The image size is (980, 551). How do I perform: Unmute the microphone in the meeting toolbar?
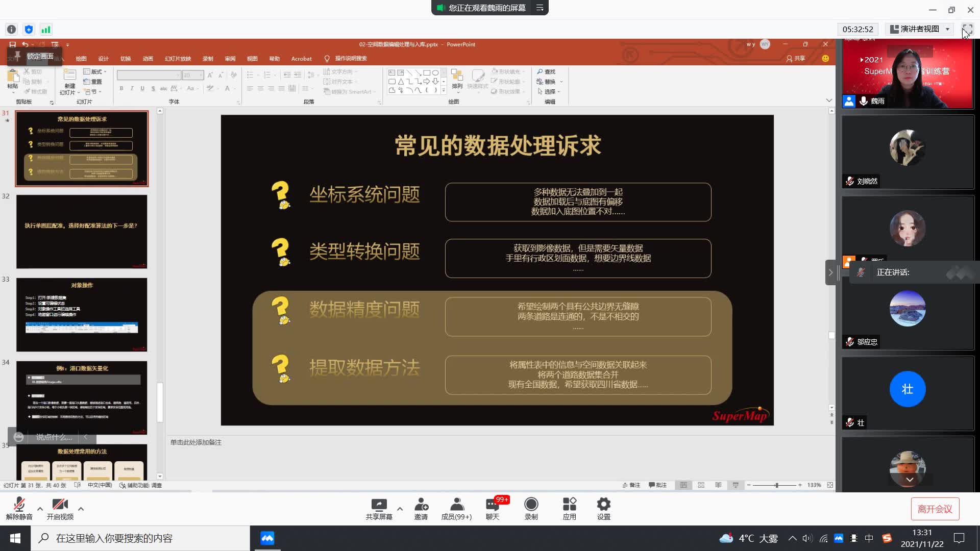(x=19, y=508)
